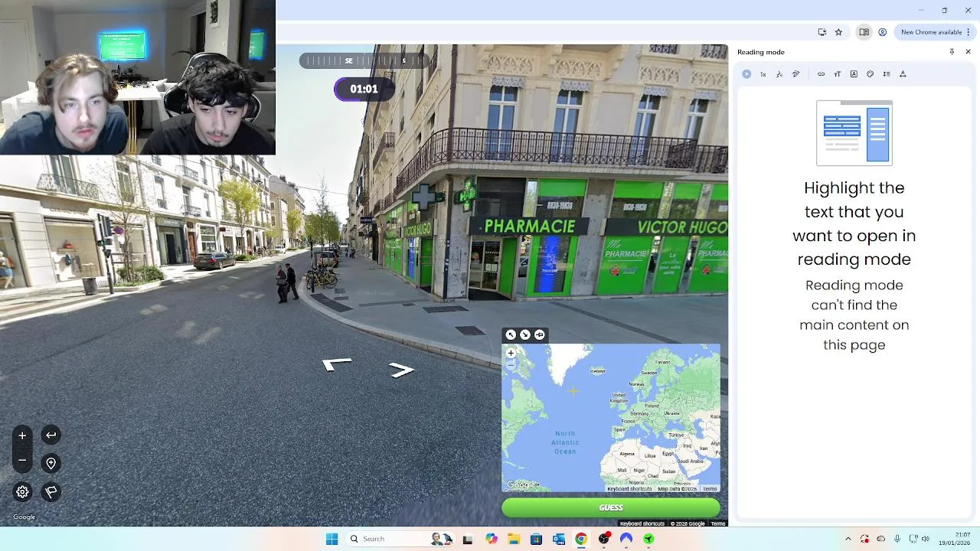Image resolution: width=980 pixels, height=551 pixels.
Task: Open Terms link on the mini map
Action: (x=710, y=489)
